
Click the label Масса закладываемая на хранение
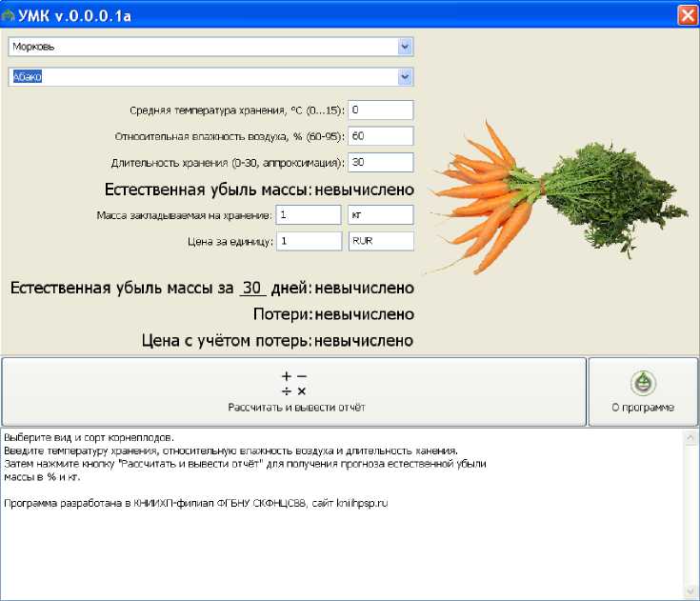[x=185, y=215]
